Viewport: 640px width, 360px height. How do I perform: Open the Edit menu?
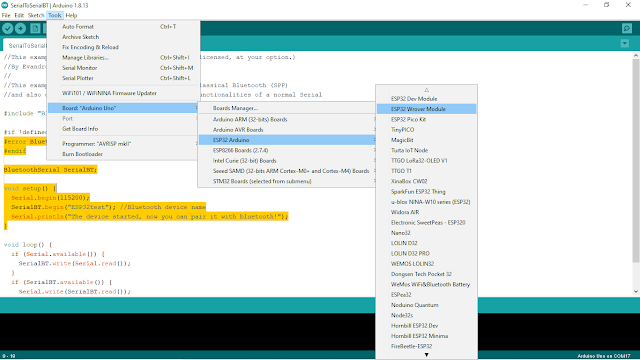(x=19, y=15)
